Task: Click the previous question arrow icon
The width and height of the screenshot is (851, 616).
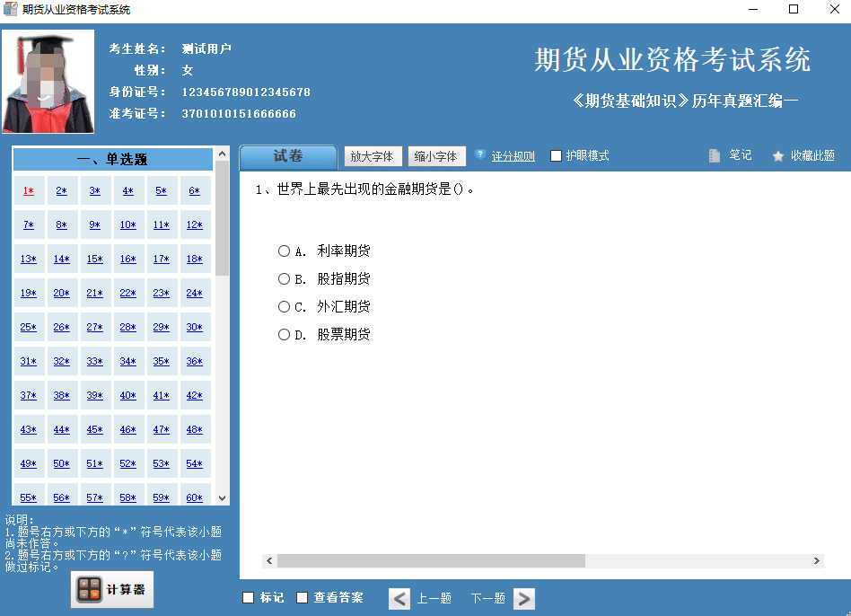Action: [399, 599]
